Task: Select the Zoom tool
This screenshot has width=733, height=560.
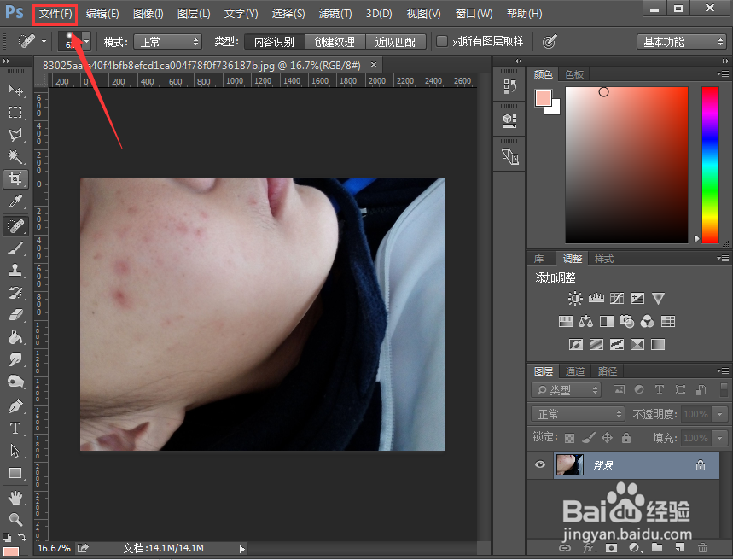Action: tap(15, 519)
